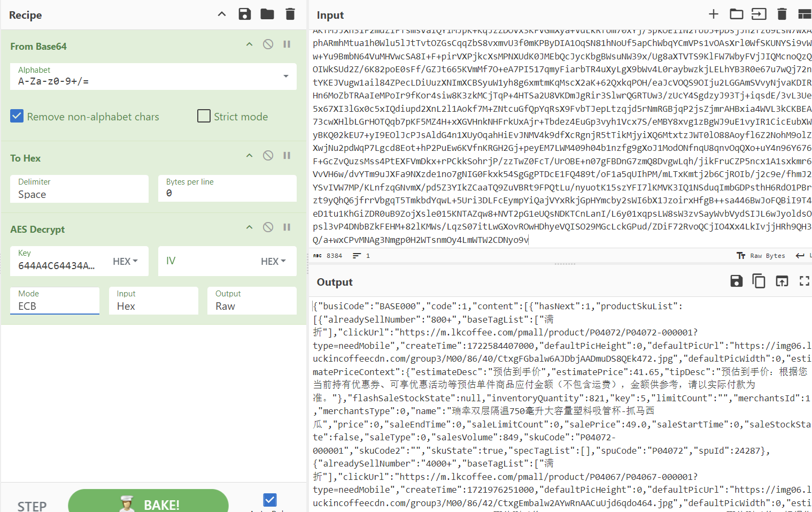Reset pane layout icon

805,14
